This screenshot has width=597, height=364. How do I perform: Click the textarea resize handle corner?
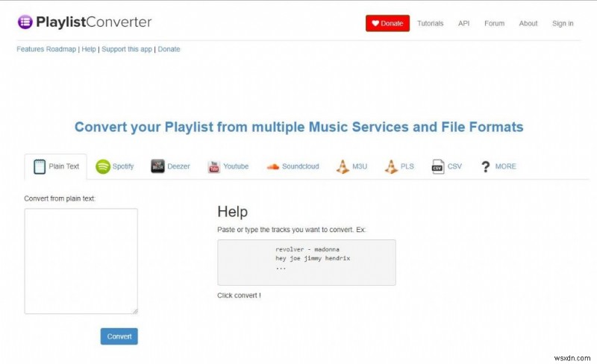click(135, 312)
